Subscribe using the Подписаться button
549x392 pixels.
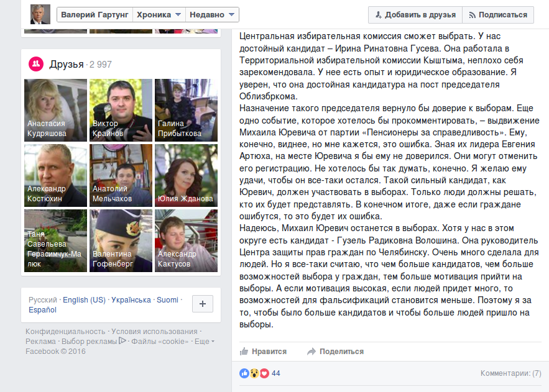498,15
